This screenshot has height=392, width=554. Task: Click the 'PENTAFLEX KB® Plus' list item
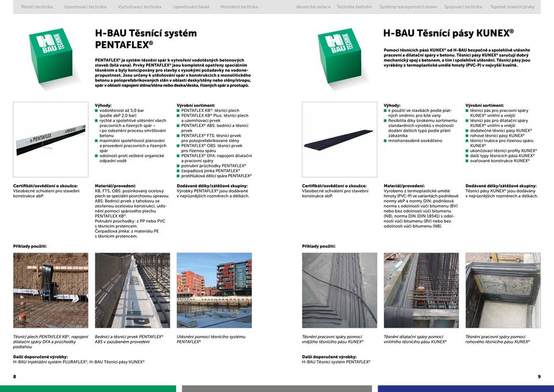pos(215,118)
